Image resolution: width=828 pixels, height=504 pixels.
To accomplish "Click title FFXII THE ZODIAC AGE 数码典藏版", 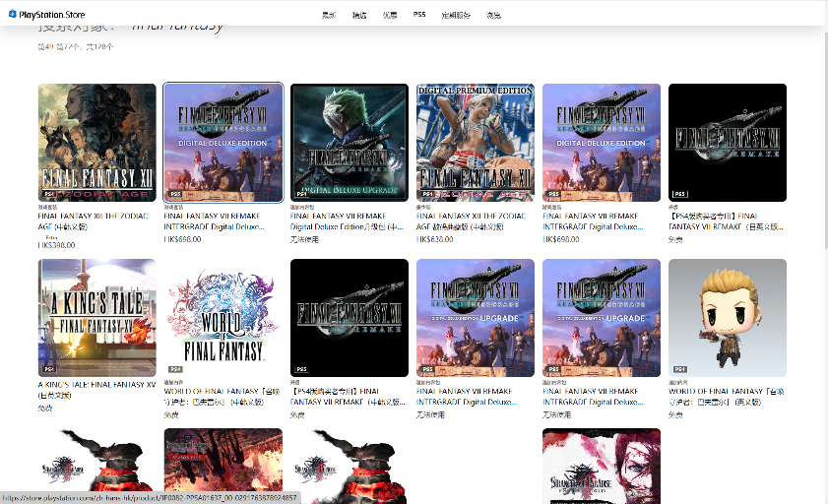I will point(471,221).
